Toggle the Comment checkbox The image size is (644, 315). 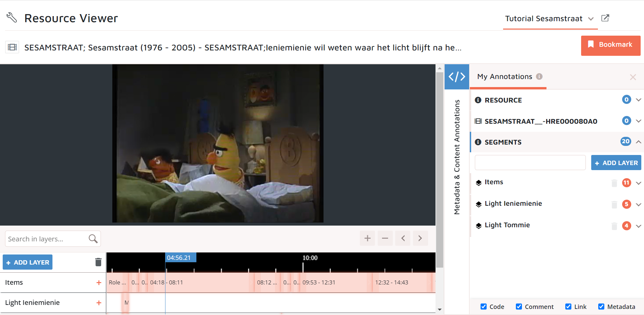[x=519, y=307]
